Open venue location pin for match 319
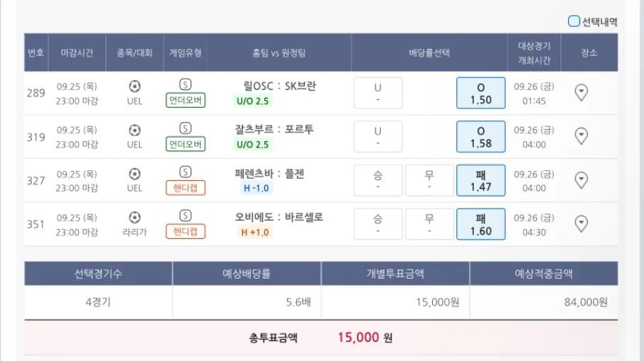 point(581,136)
